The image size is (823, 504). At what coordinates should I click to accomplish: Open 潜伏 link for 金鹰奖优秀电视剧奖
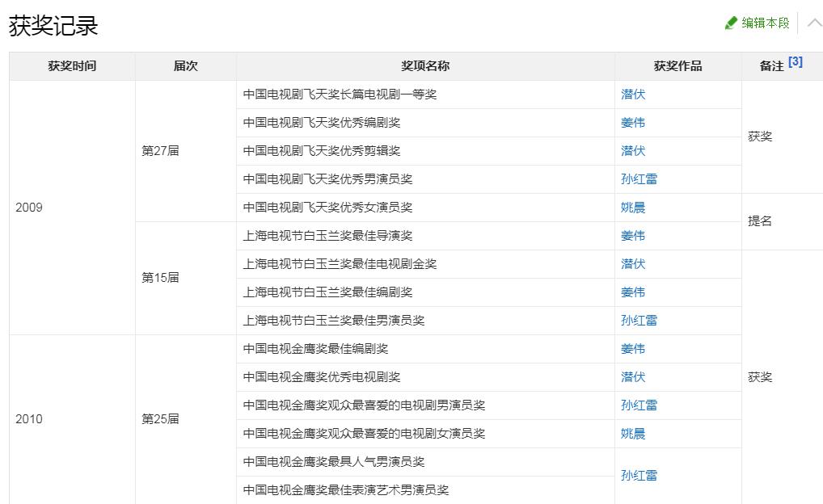pos(633,376)
